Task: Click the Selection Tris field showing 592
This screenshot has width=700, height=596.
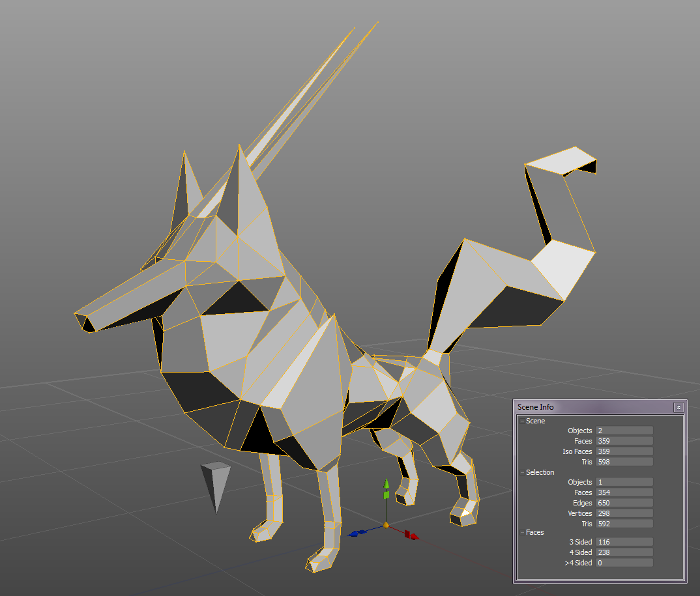Action: point(624,524)
